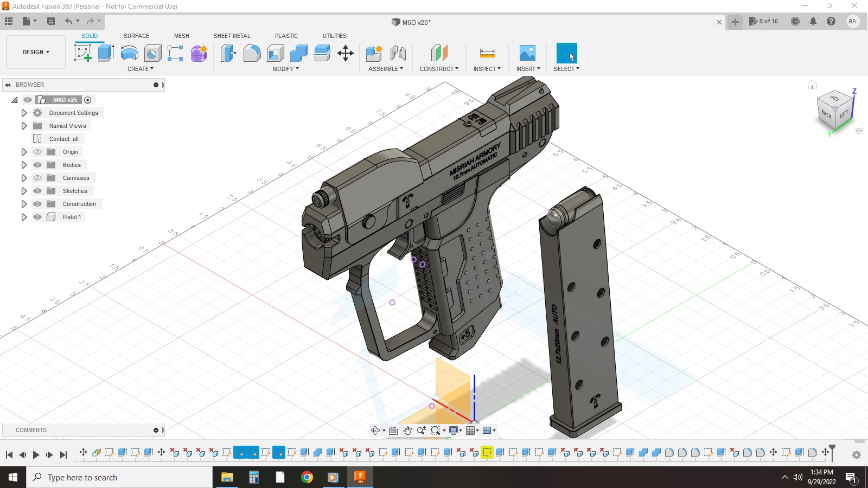
Task: Switch to the SOLID tab
Action: point(90,36)
